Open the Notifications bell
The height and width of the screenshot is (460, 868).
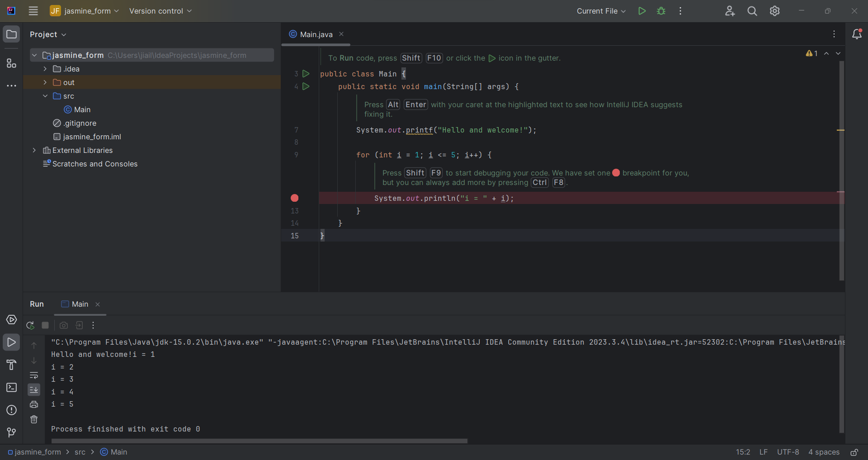857,34
